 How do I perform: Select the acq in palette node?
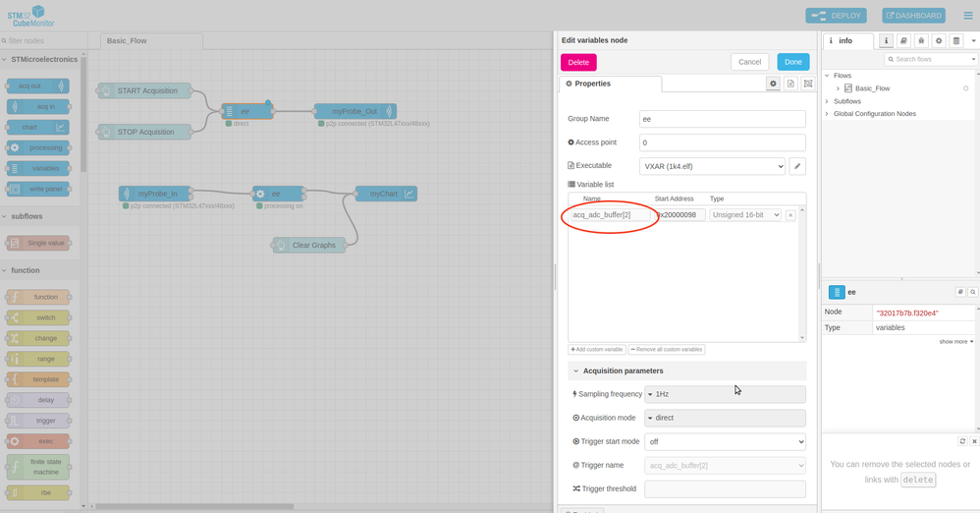pyautogui.click(x=38, y=106)
